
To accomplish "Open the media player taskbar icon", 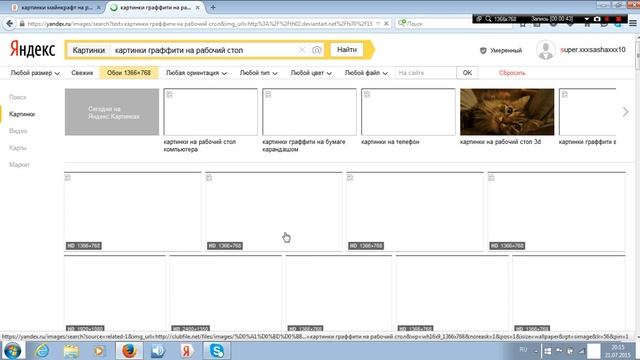I will 99,351.
